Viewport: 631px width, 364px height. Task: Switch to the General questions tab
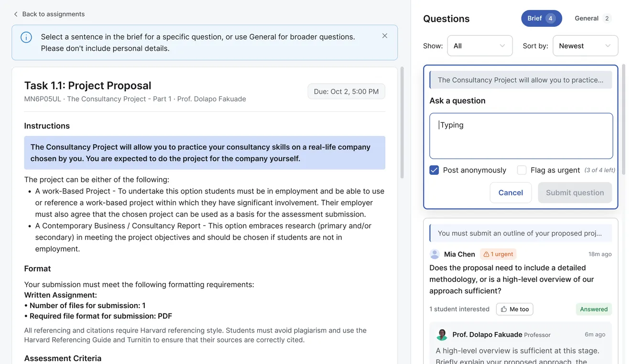593,19
